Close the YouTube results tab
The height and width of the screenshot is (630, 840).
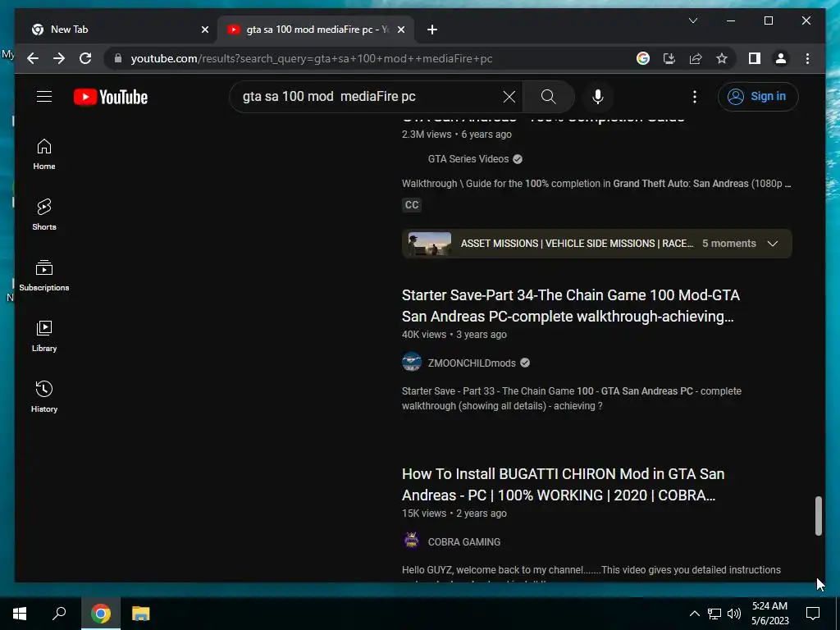pyautogui.click(x=400, y=30)
